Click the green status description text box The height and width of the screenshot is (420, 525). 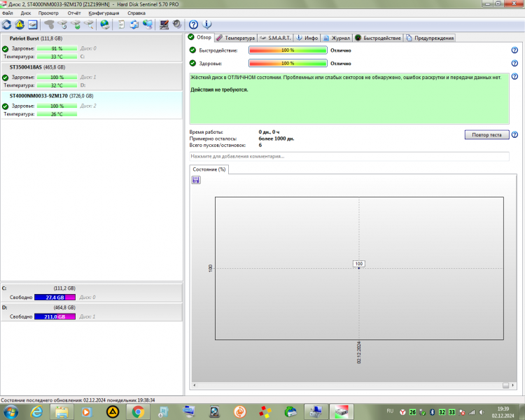(x=349, y=99)
